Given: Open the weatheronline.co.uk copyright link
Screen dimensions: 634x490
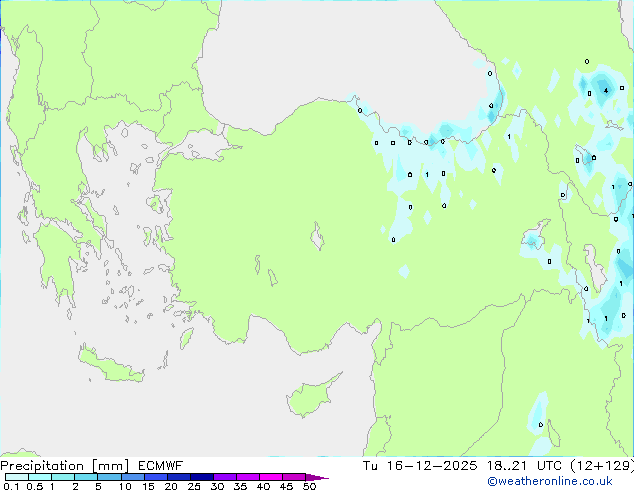Looking at the screenshot, I should (x=549, y=481).
